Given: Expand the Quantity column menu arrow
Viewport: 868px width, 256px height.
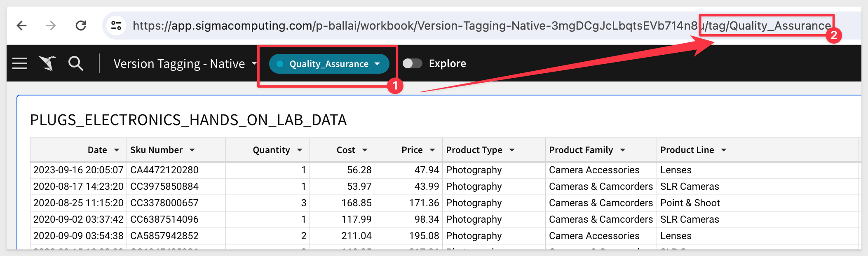Looking at the screenshot, I should pos(300,150).
